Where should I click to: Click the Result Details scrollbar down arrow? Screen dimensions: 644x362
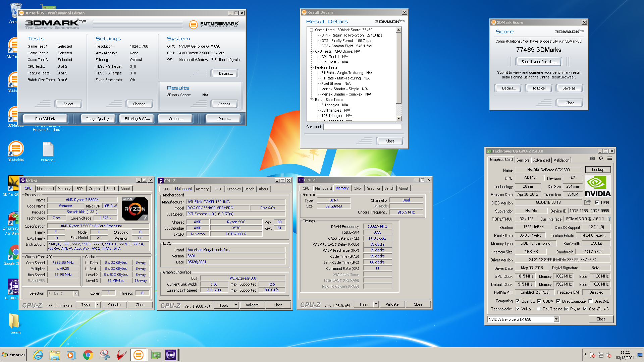[398, 119]
